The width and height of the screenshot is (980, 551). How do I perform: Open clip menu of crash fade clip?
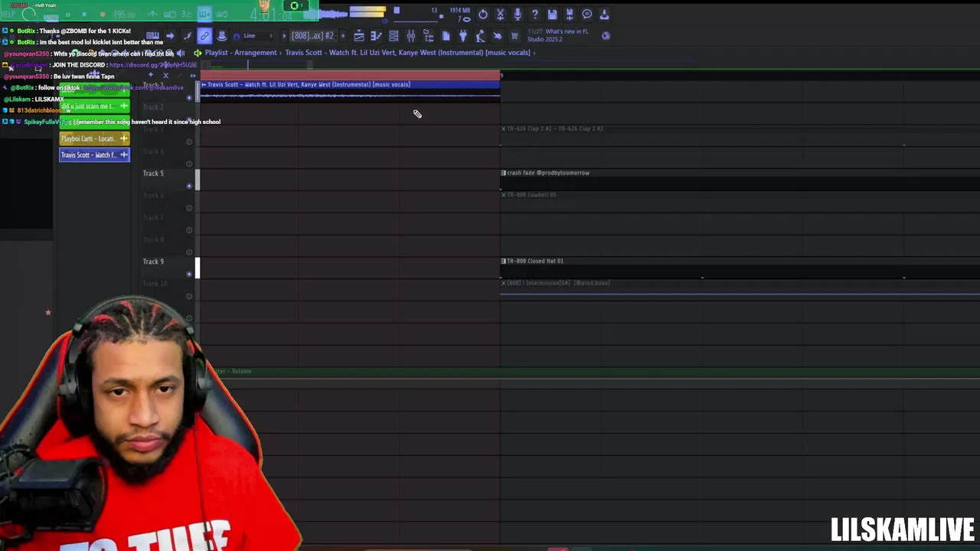(503, 173)
